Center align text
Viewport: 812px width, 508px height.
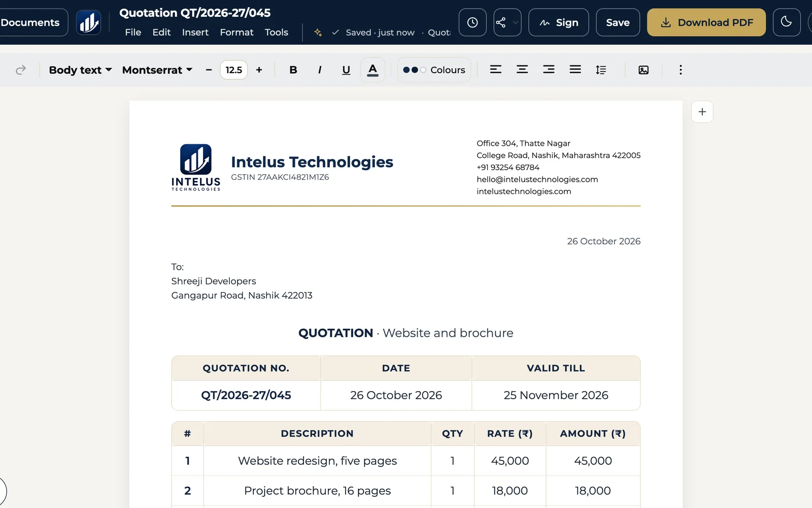(522, 70)
